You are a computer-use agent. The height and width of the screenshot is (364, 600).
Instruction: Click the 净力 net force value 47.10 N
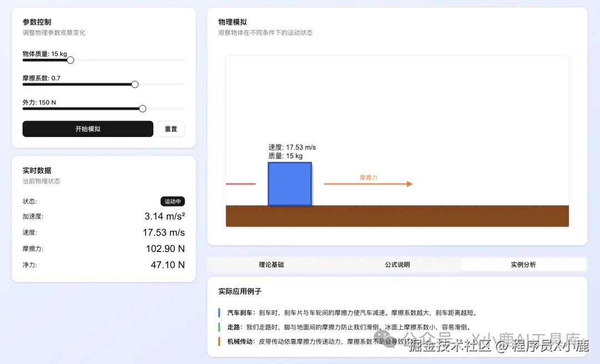click(167, 265)
